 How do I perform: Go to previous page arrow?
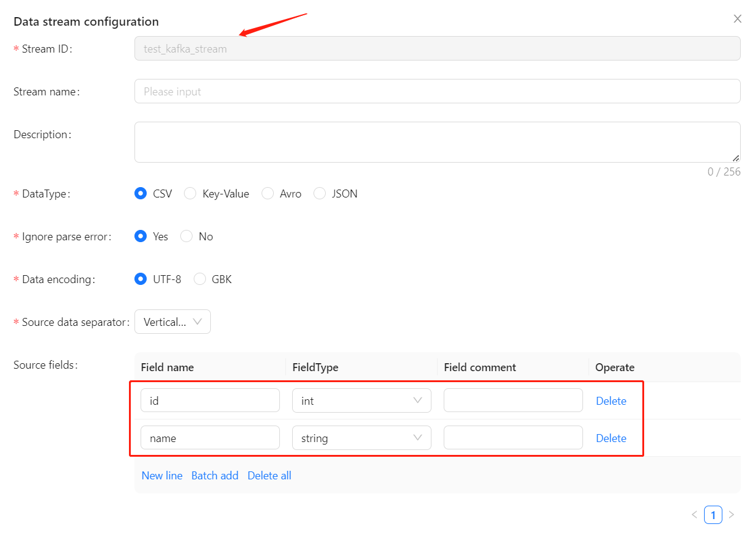tap(694, 515)
